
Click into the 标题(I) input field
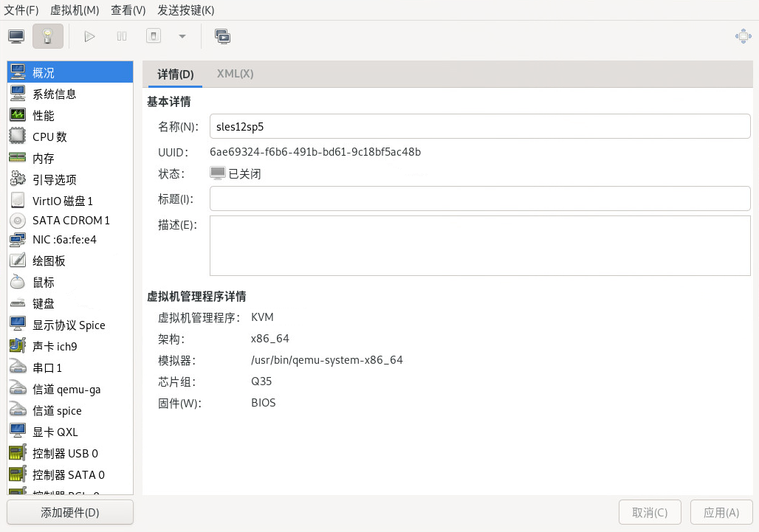click(480, 198)
